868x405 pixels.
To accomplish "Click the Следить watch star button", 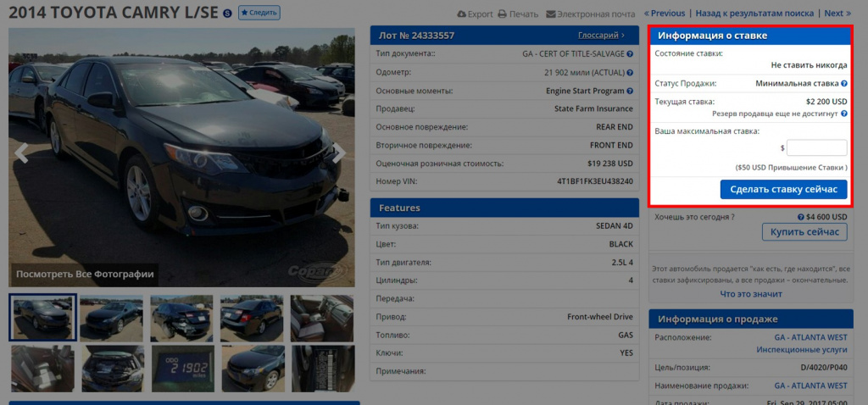I will pyautogui.click(x=259, y=13).
